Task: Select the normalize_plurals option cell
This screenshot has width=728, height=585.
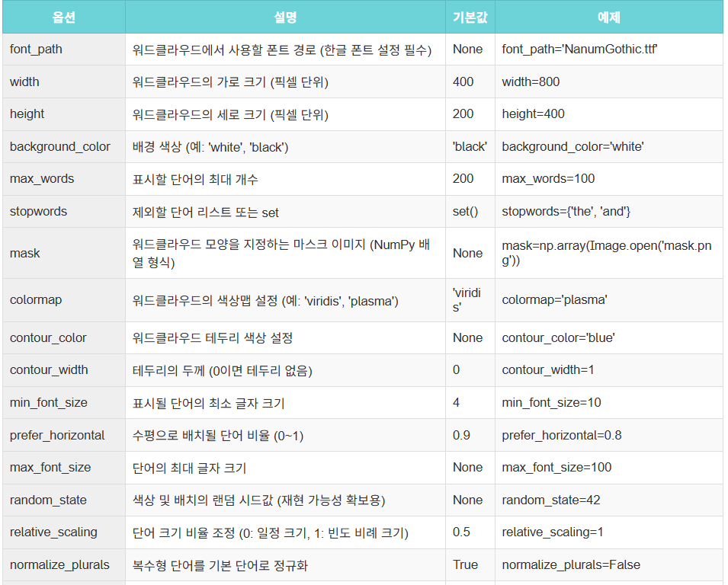Action: tap(64, 564)
